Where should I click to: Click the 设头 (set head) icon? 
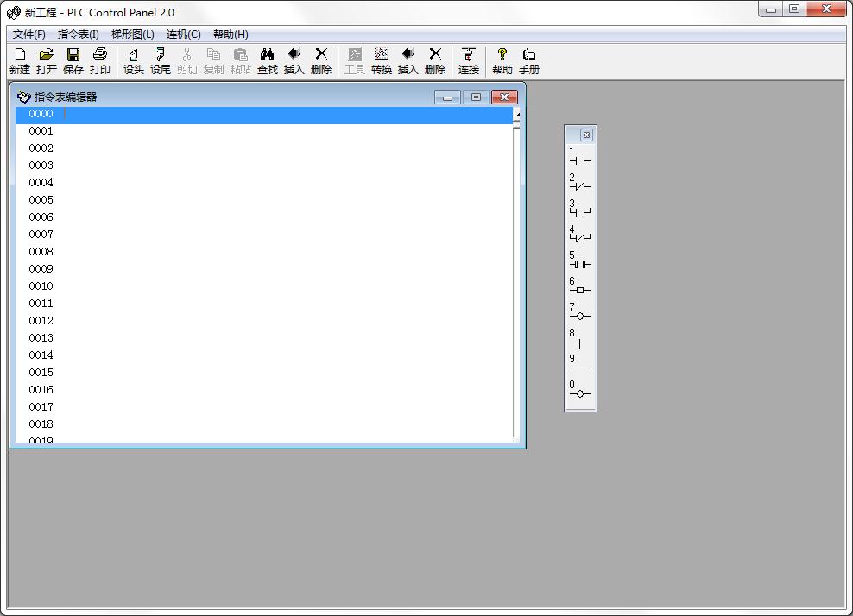[x=134, y=60]
